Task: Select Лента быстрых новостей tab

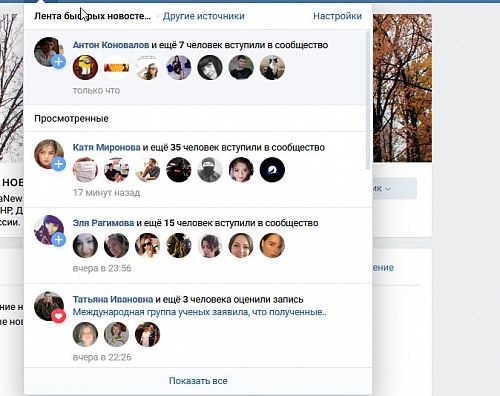Action: point(92,16)
